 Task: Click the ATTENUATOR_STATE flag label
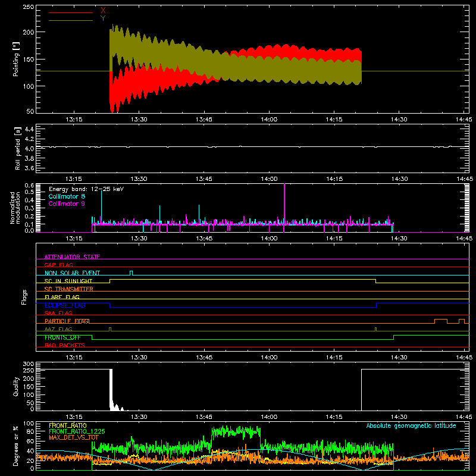click(72, 257)
